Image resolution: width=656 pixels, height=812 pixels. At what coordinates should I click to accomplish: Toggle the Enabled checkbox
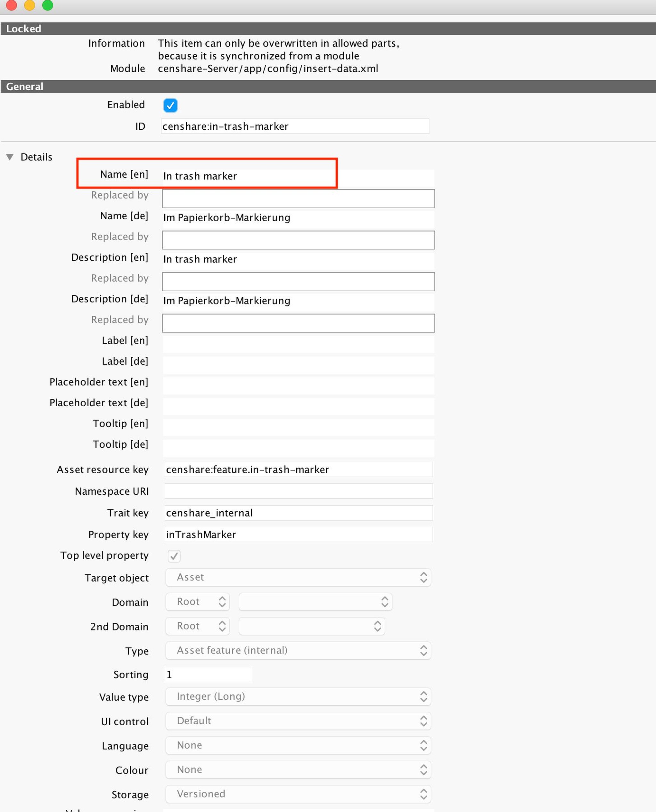pos(170,105)
